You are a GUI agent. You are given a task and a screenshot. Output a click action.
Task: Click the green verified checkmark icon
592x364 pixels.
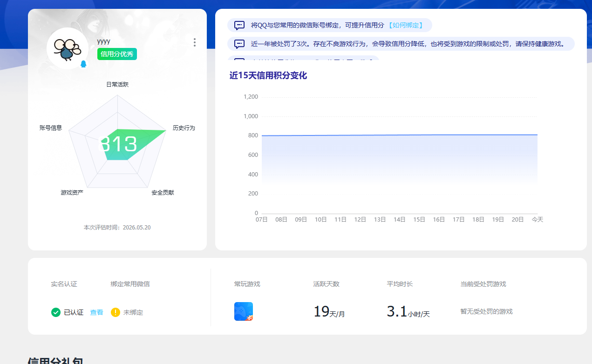(56, 312)
